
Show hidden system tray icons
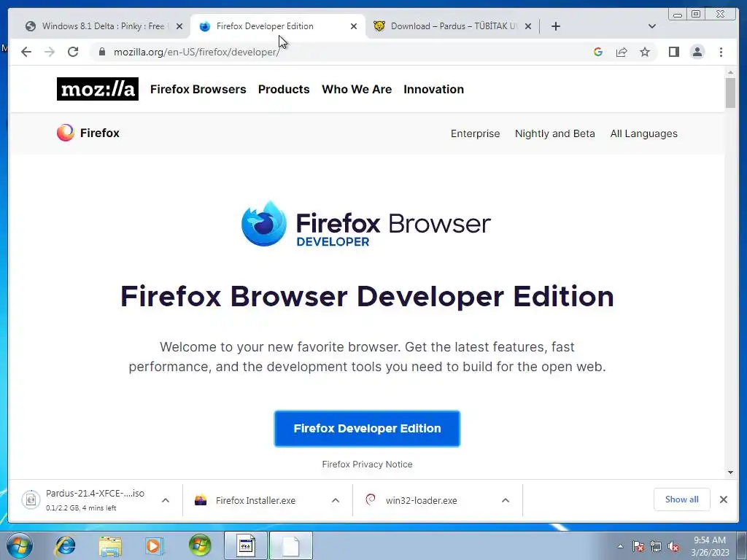point(620,546)
